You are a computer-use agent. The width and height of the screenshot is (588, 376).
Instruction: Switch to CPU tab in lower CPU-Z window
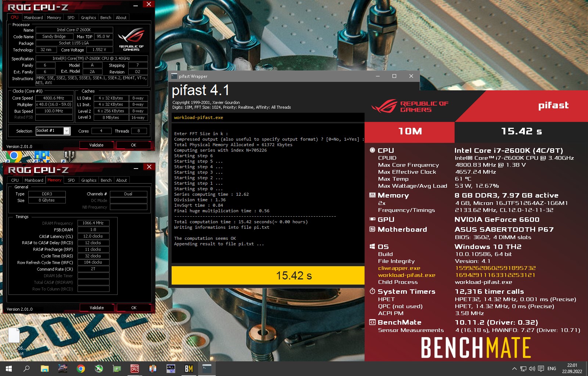point(15,180)
